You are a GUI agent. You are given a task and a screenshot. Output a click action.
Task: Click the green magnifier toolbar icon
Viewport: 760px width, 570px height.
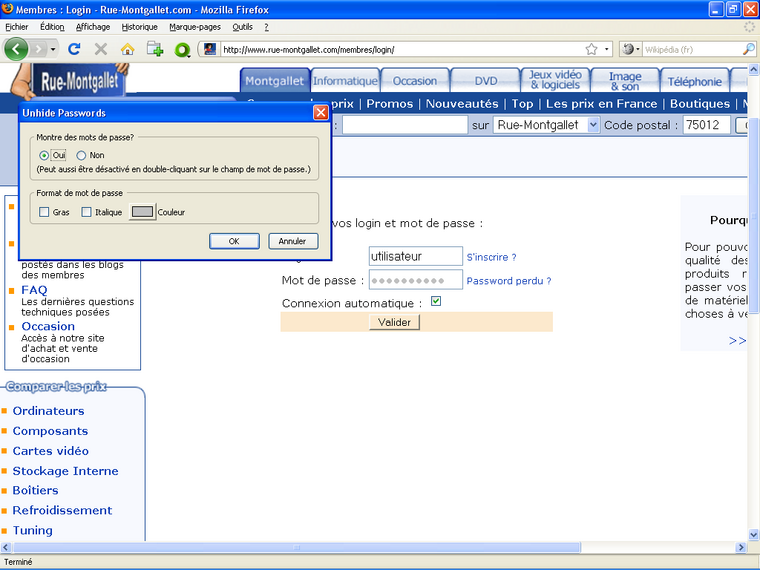pyautogui.click(x=183, y=49)
